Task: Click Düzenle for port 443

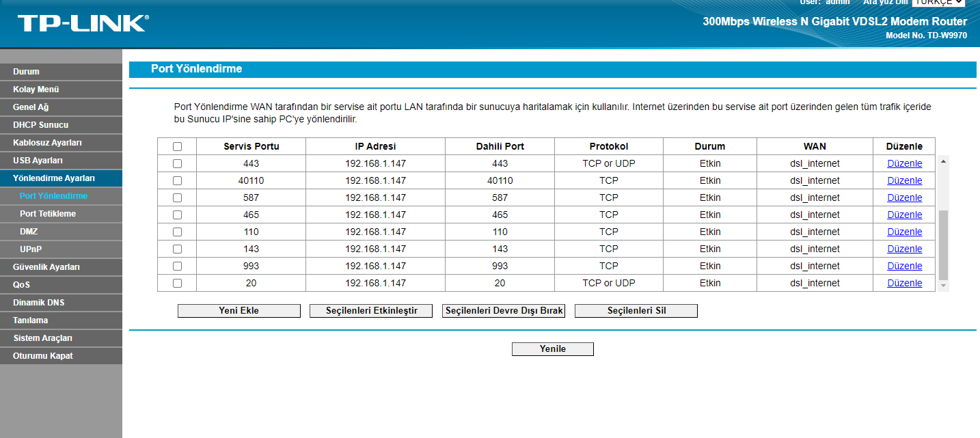Action: 904,163
